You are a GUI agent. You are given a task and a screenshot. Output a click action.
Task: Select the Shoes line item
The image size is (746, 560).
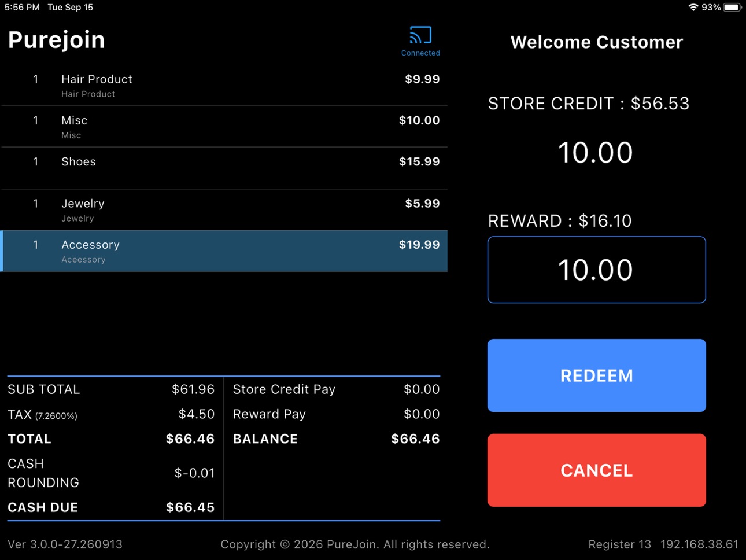pyautogui.click(x=224, y=168)
